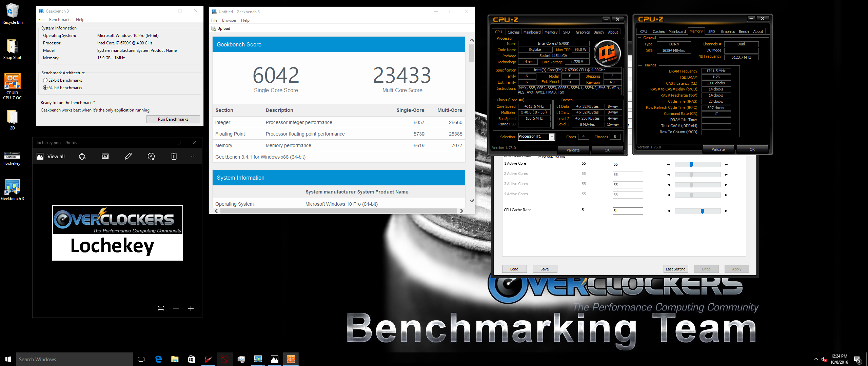Click CPU Cache Ratio decrease arrow

click(x=668, y=211)
